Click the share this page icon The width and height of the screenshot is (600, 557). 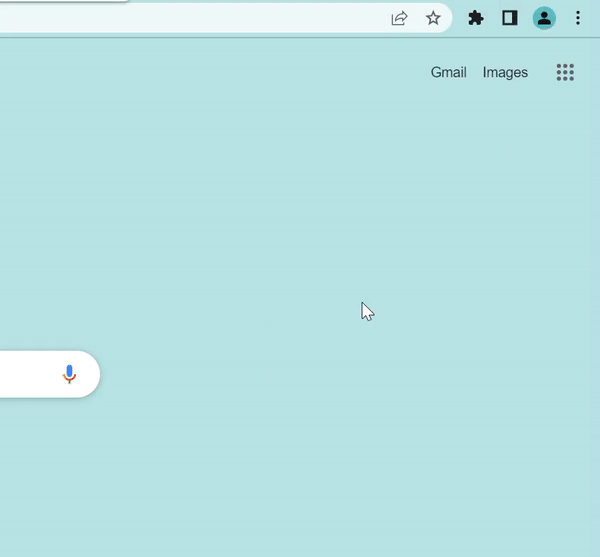[x=399, y=18]
